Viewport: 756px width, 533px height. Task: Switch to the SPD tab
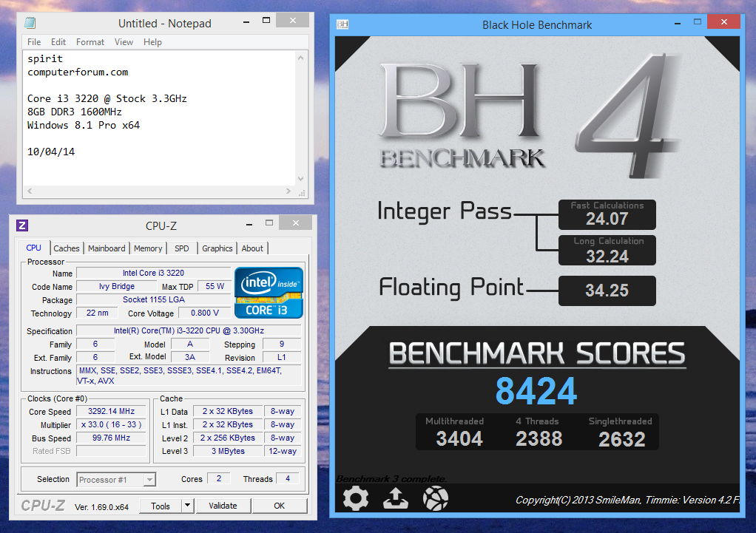click(182, 248)
